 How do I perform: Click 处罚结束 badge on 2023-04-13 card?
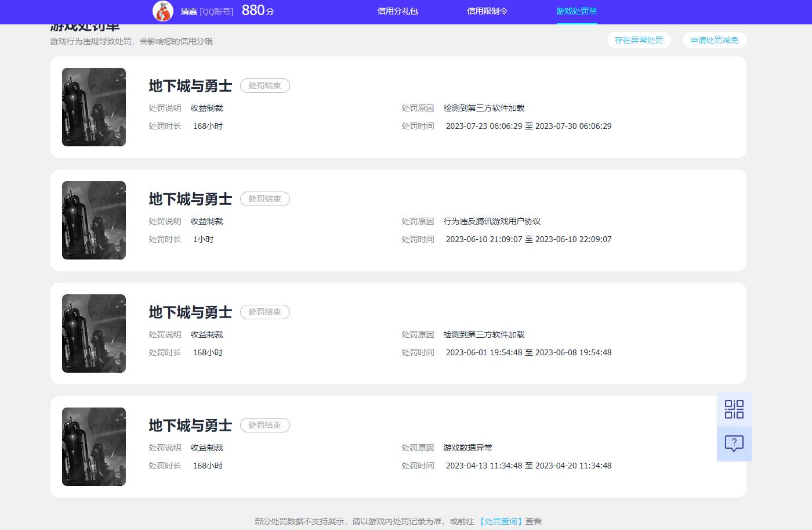coord(265,425)
